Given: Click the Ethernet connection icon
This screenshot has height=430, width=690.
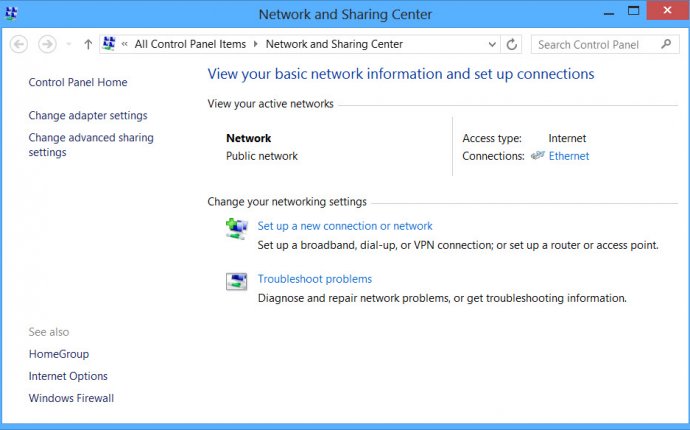Looking at the screenshot, I should point(538,155).
